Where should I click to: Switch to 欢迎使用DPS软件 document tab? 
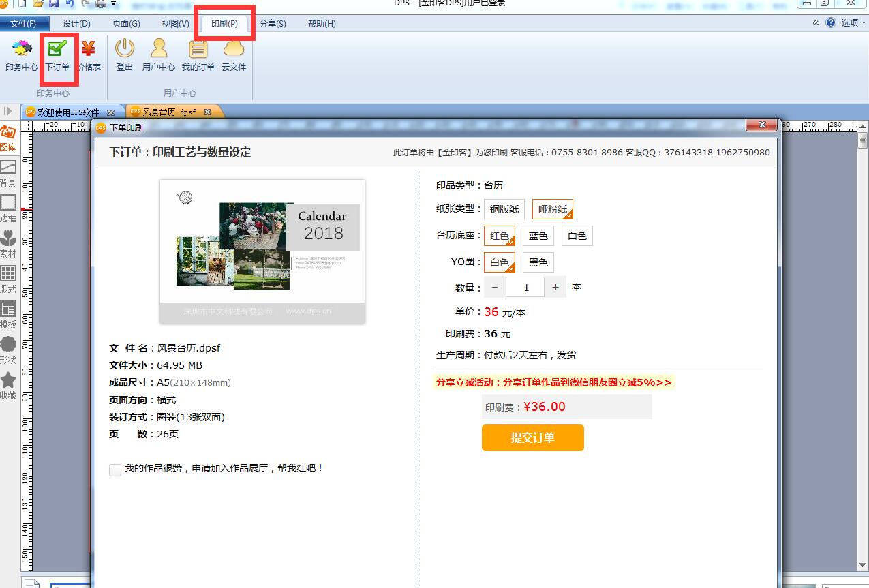68,112
